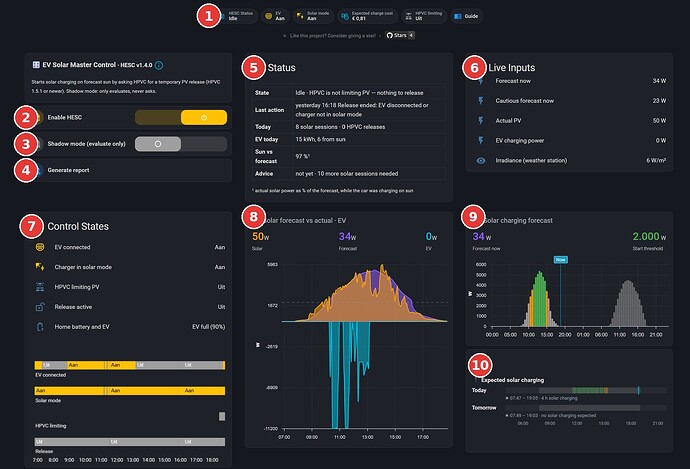
Task: Click the '50 W' Actual PV value
Action: point(659,121)
